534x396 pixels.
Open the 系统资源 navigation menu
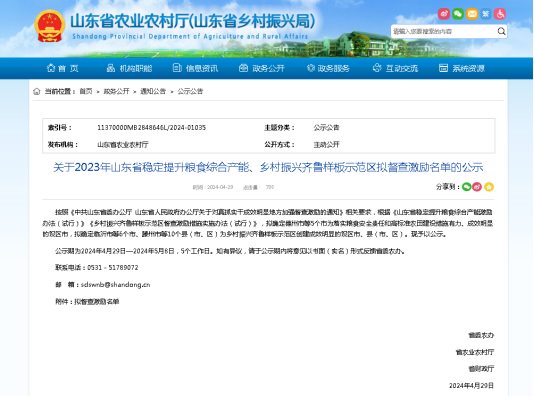461,68
